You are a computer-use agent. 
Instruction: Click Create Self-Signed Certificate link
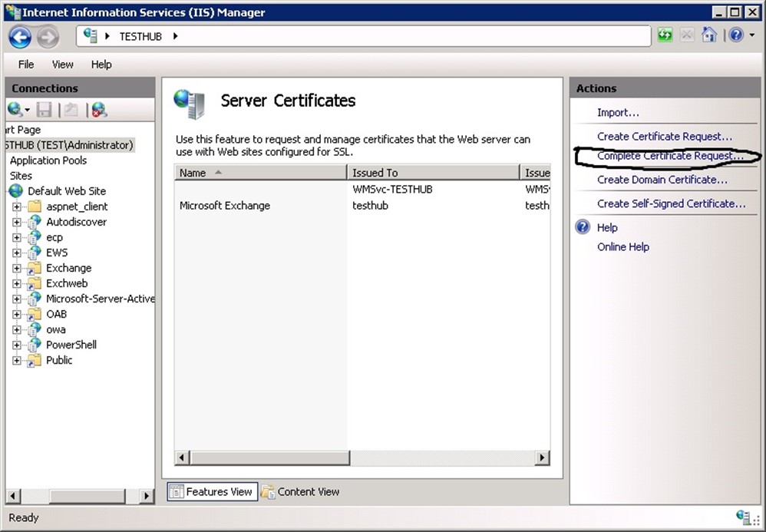pyautogui.click(x=671, y=203)
